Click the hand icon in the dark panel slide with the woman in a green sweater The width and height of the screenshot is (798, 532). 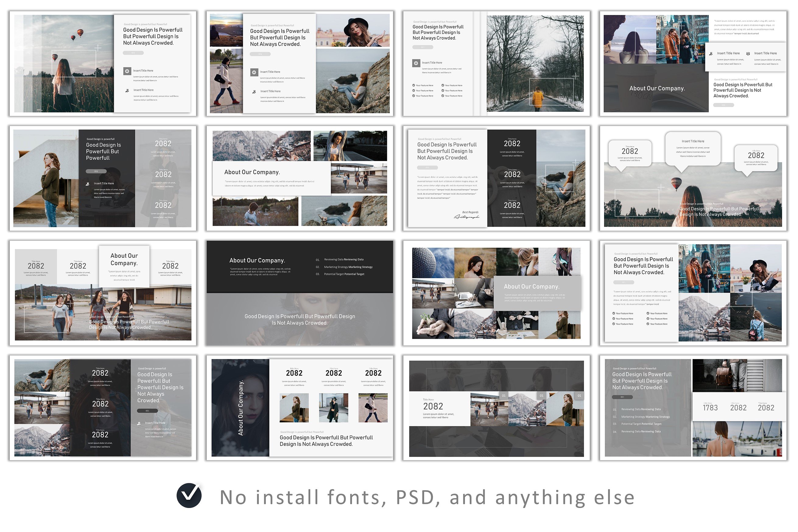(88, 184)
